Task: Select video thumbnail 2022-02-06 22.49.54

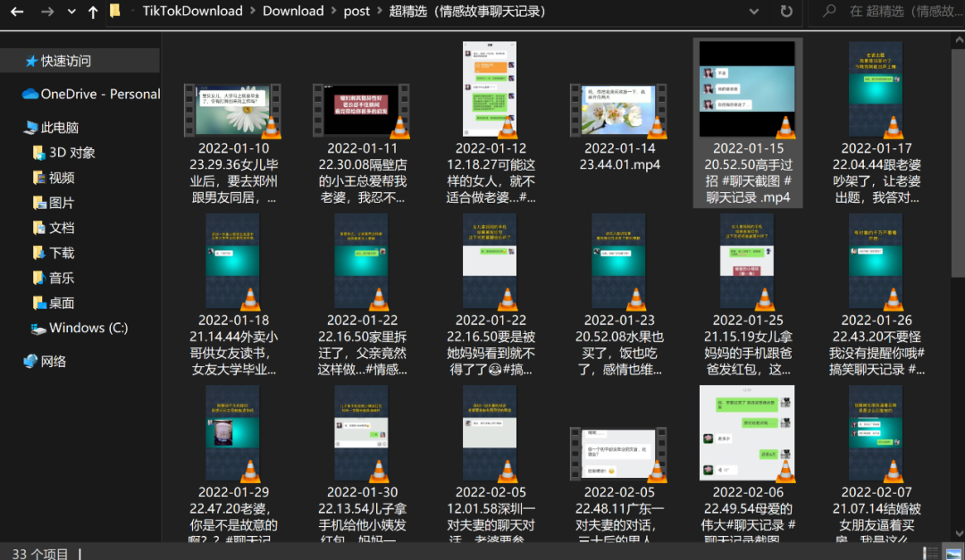Action: tap(747, 433)
